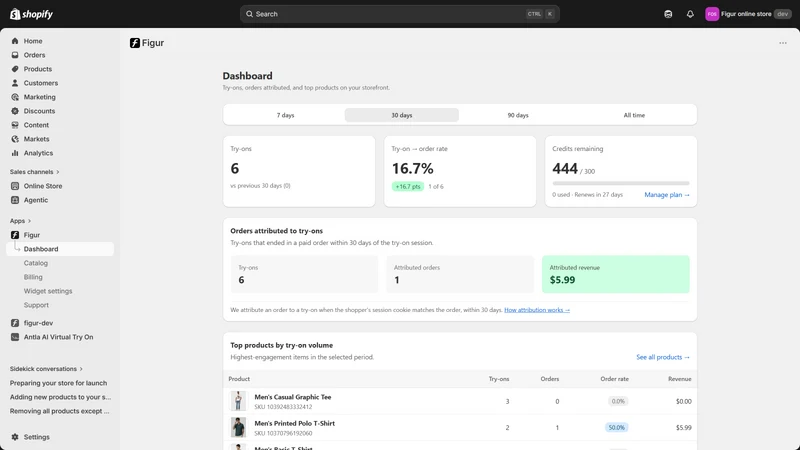Click the Revenue column header
Screen dimensions: 800x450
(680, 379)
